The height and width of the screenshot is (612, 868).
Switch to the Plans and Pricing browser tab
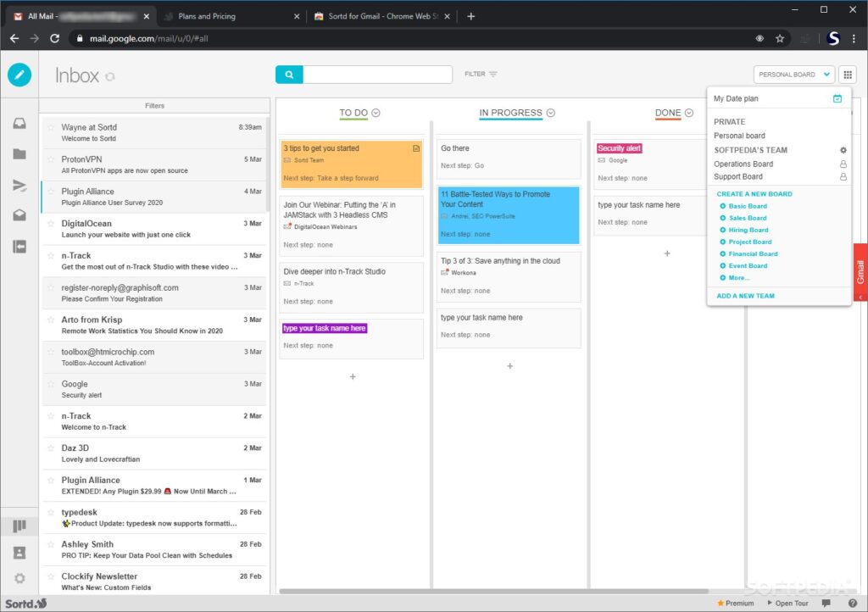pyautogui.click(x=231, y=16)
